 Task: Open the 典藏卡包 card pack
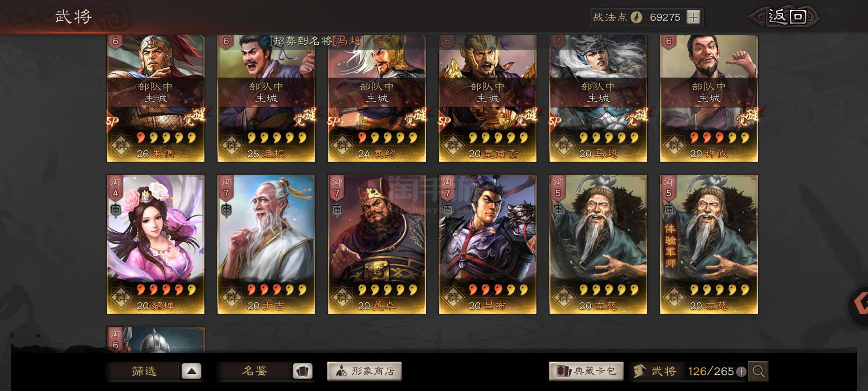coord(586,371)
